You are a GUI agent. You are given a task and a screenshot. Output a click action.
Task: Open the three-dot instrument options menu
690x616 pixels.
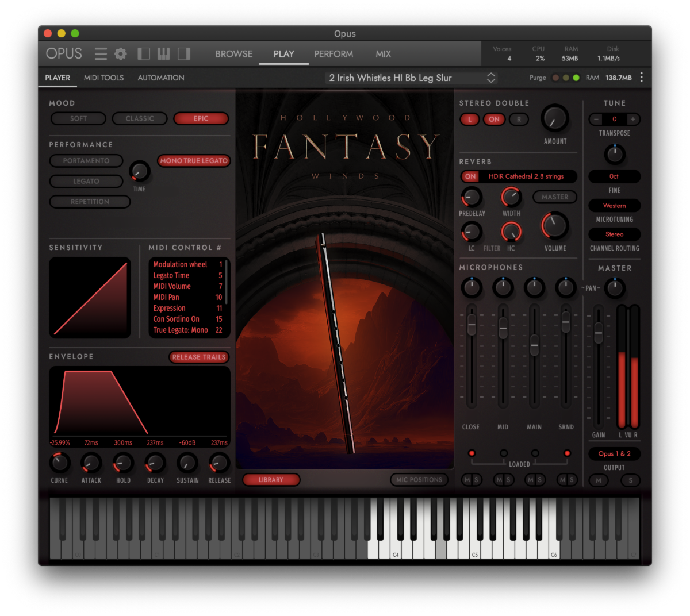(642, 78)
